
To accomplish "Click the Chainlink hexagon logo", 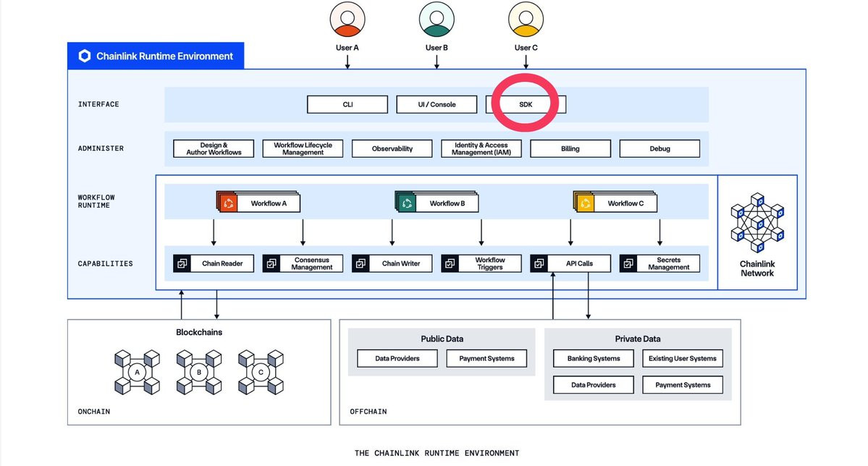I will pyautogui.click(x=85, y=56).
